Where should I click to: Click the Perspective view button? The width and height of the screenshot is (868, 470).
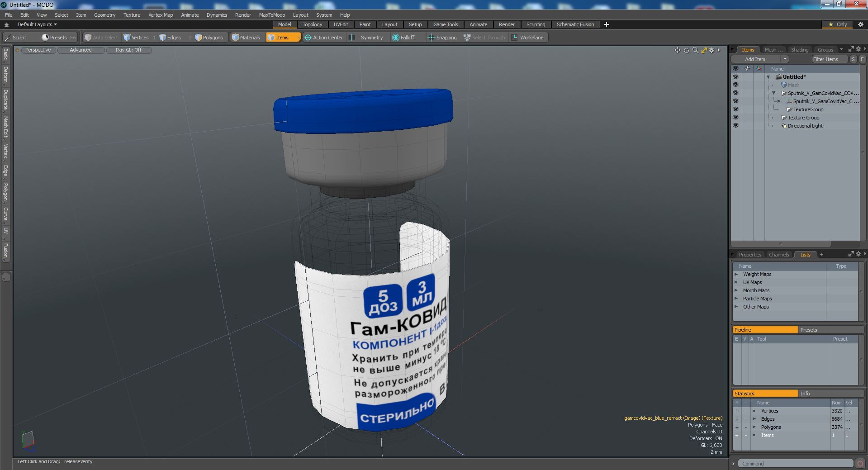[38, 50]
